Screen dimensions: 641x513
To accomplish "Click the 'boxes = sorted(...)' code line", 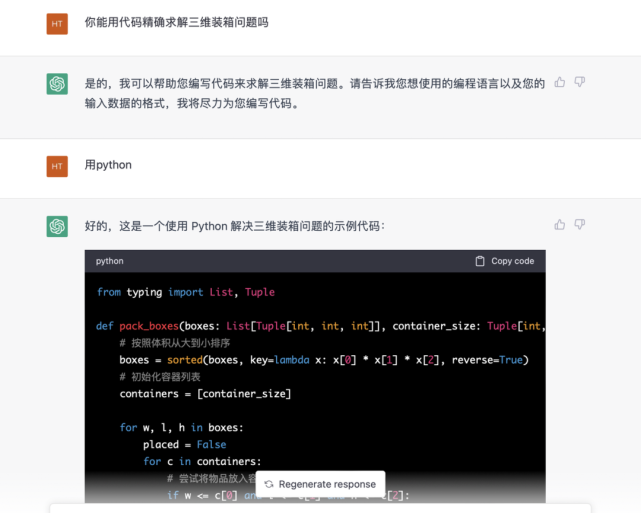I will [324, 360].
